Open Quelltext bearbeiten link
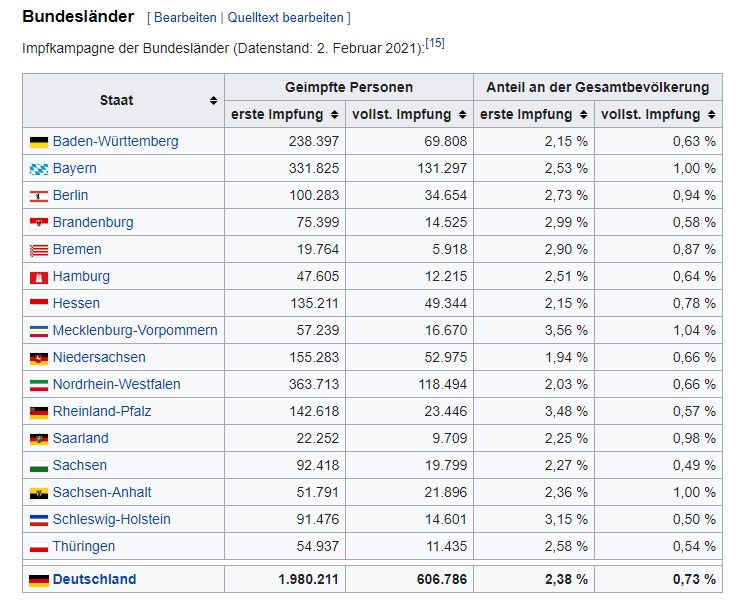The width and height of the screenshot is (750, 606). (285, 18)
